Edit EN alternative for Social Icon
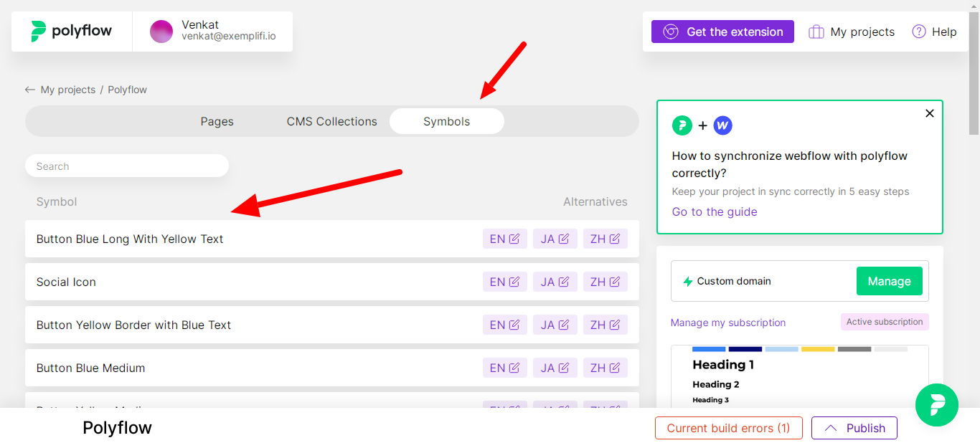 tap(505, 282)
